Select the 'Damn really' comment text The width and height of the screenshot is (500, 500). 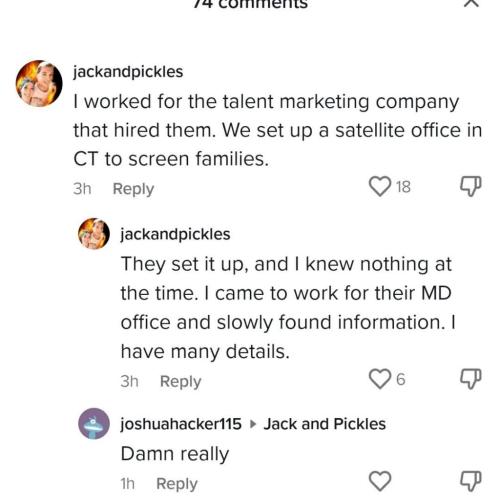click(175, 454)
